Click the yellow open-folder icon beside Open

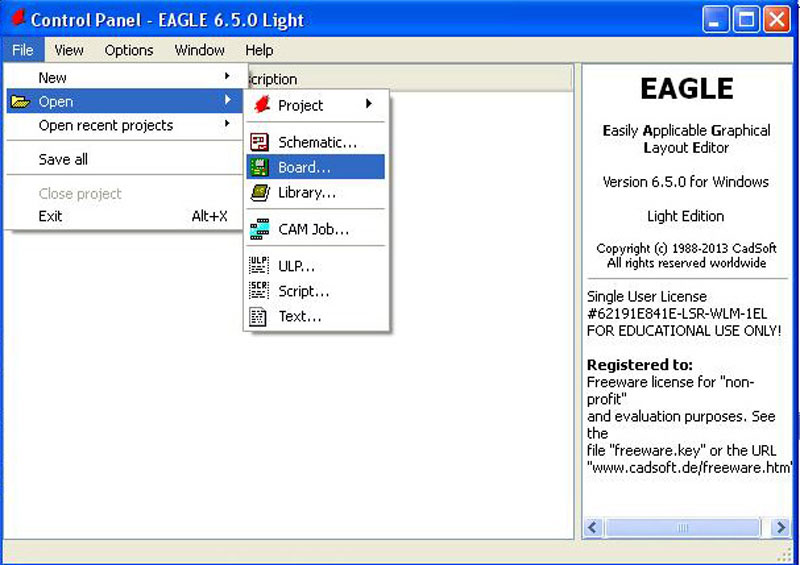coord(20,102)
